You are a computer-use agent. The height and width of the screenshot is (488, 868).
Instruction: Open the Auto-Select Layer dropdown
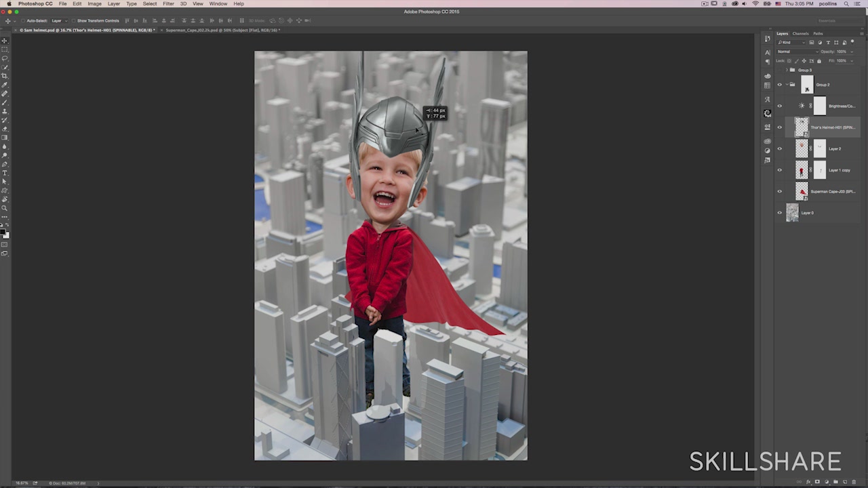pos(58,20)
